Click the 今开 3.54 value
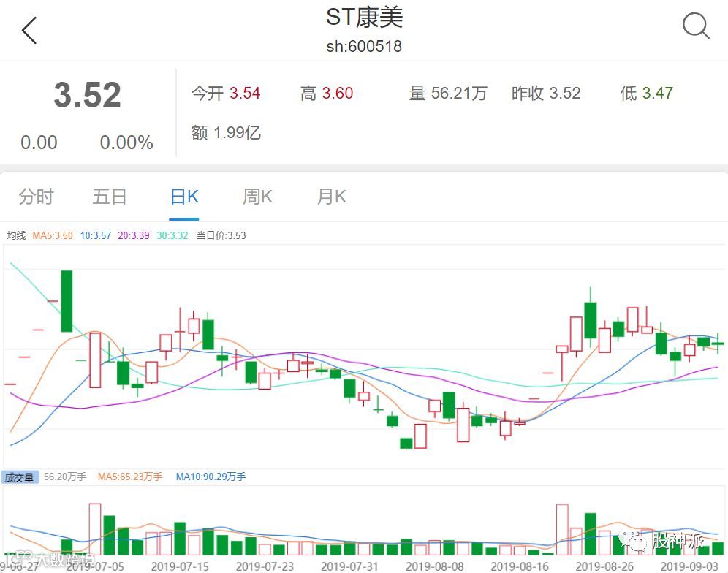The height and width of the screenshot is (573, 728). (226, 94)
